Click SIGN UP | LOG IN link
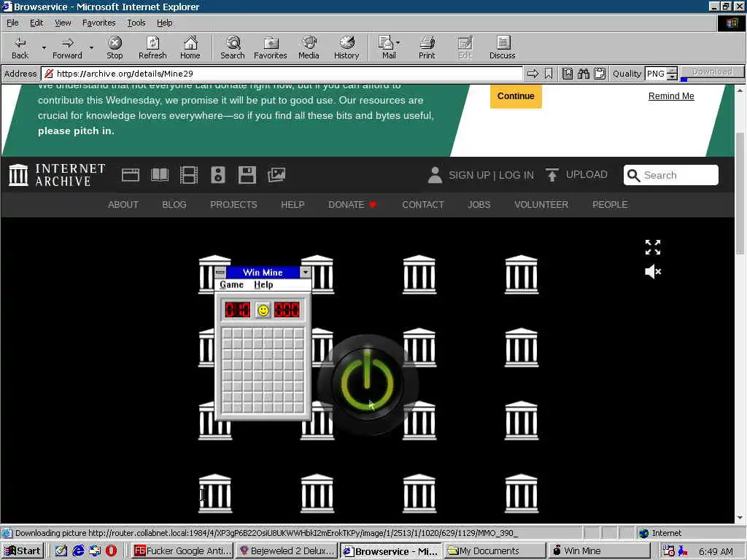747x560 pixels. (491, 175)
